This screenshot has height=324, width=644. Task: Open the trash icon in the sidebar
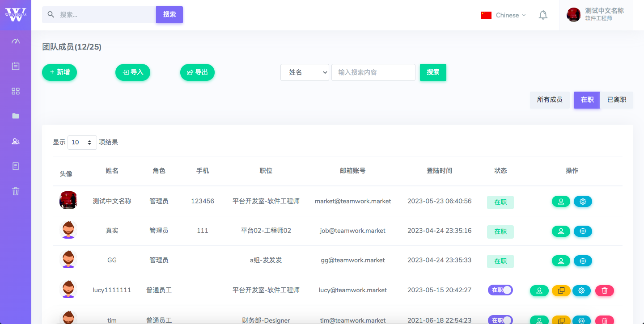coord(16,191)
